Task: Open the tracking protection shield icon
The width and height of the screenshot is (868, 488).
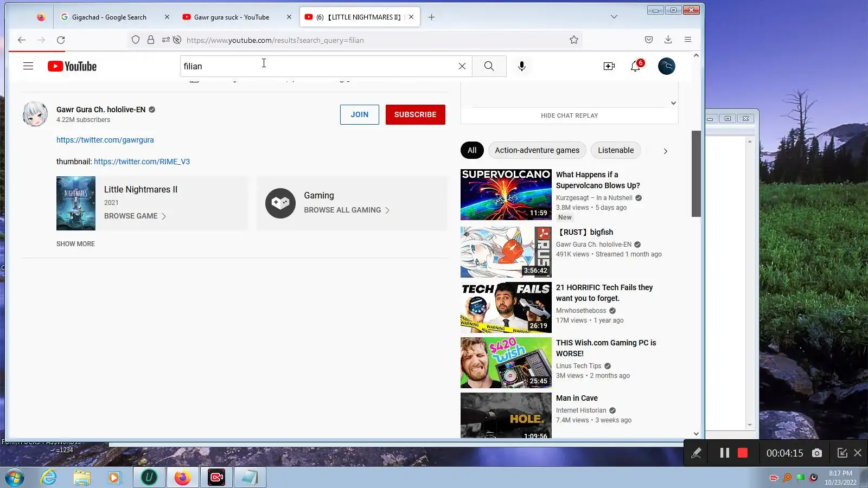Action: coord(136,40)
